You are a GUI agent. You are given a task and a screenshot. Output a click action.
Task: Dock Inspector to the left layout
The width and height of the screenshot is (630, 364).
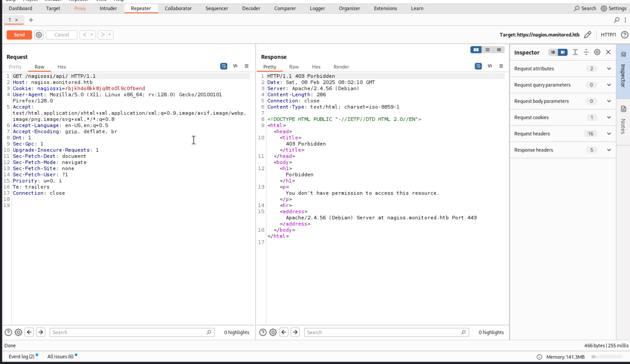pyautogui.click(x=553, y=52)
